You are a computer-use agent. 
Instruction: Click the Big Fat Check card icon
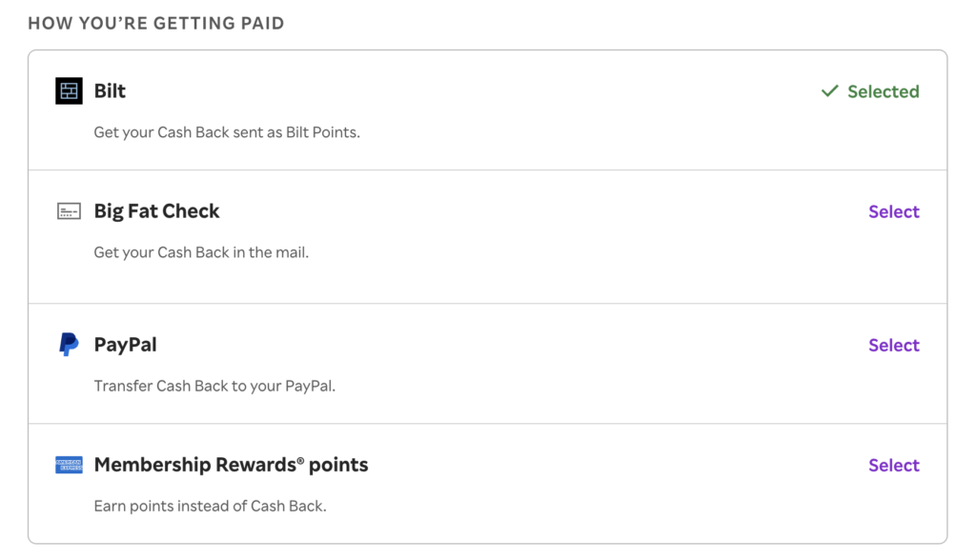[x=68, y=210]
